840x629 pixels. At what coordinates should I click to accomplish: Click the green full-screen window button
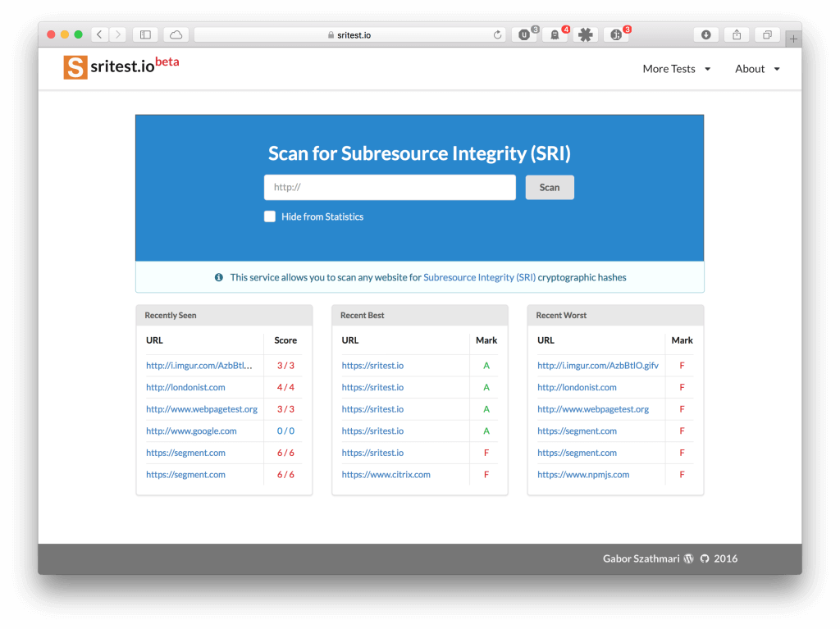[x=78, y=34]
